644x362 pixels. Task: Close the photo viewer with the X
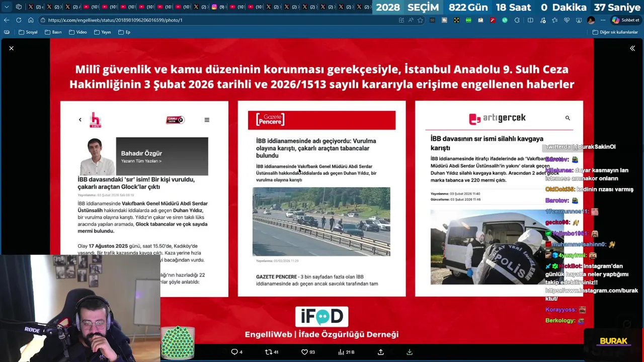pyautogui.click(x=11, y=48)
